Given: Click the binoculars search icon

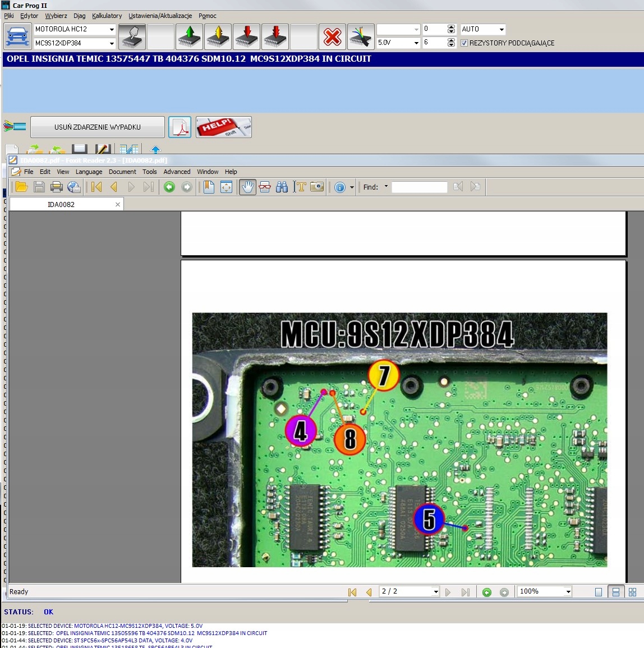Looking at the screenshot, I should click(282, 187).
